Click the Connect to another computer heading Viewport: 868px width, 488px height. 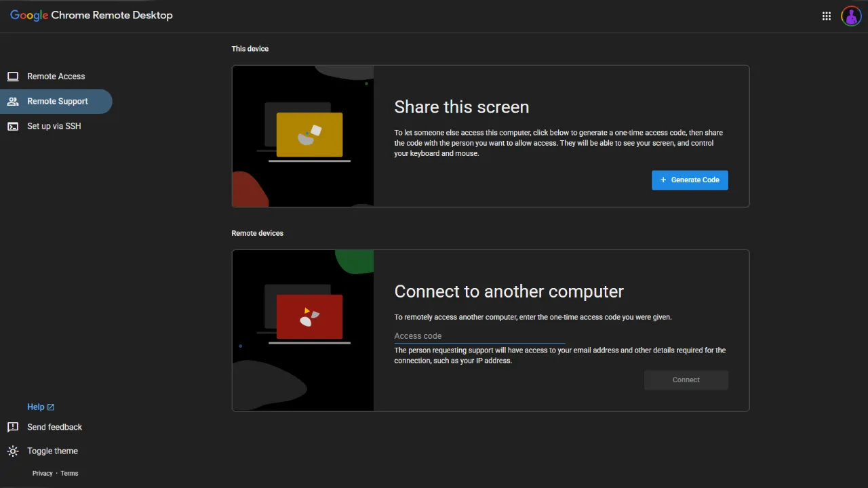(509, 291)
